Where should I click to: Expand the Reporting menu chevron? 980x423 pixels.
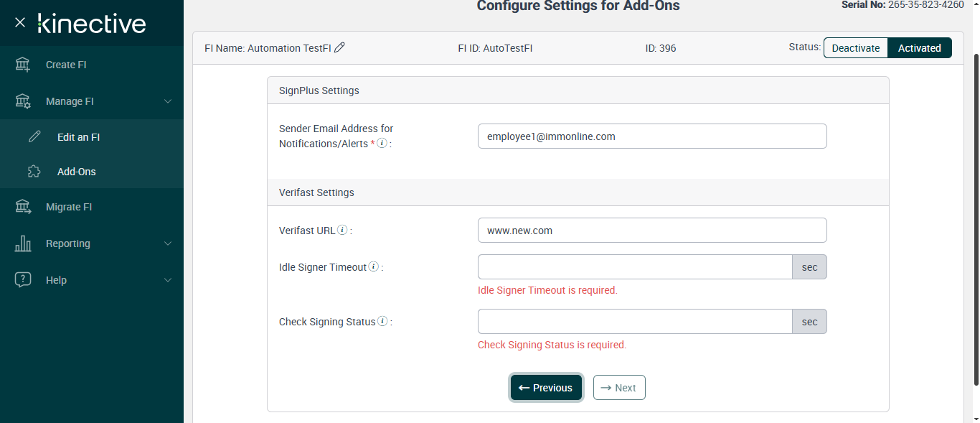168,243
